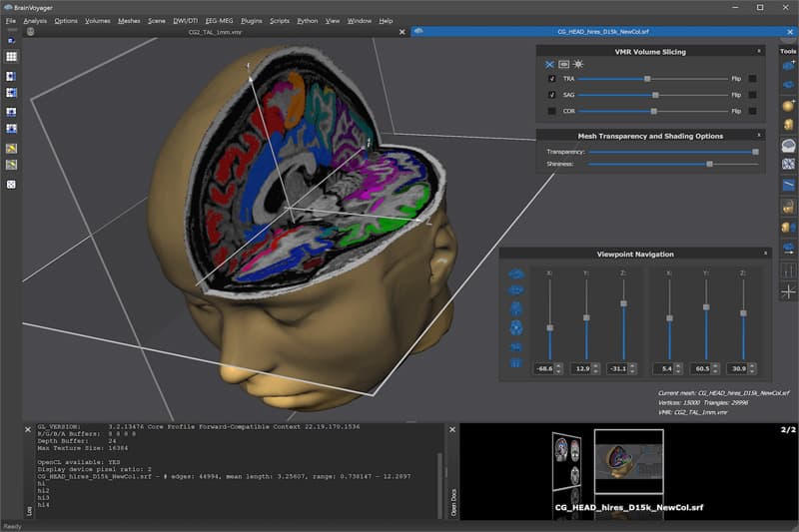Screen dimensions: 799x532
Task: Click the dice-like icon in left toolbar
Action: tap(11, 185)
